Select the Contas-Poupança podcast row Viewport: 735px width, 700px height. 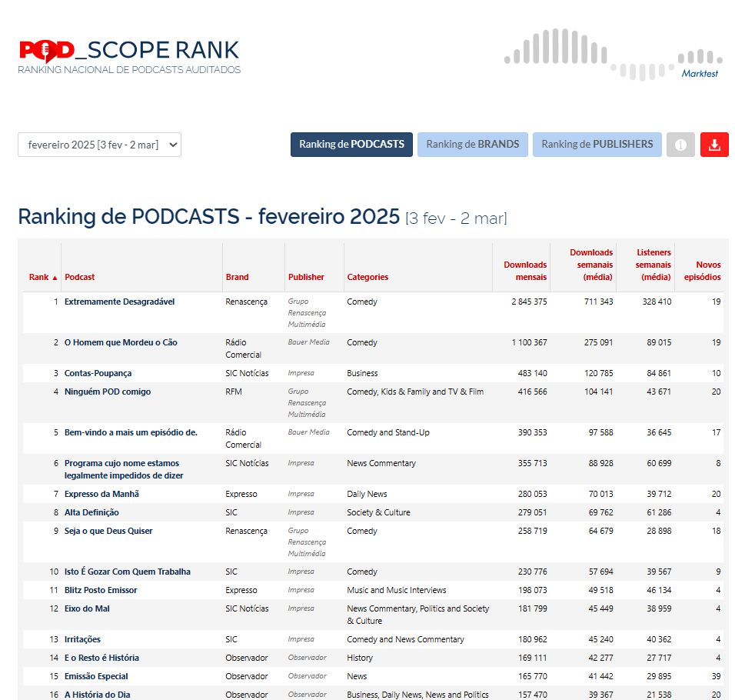pos(98,373)
